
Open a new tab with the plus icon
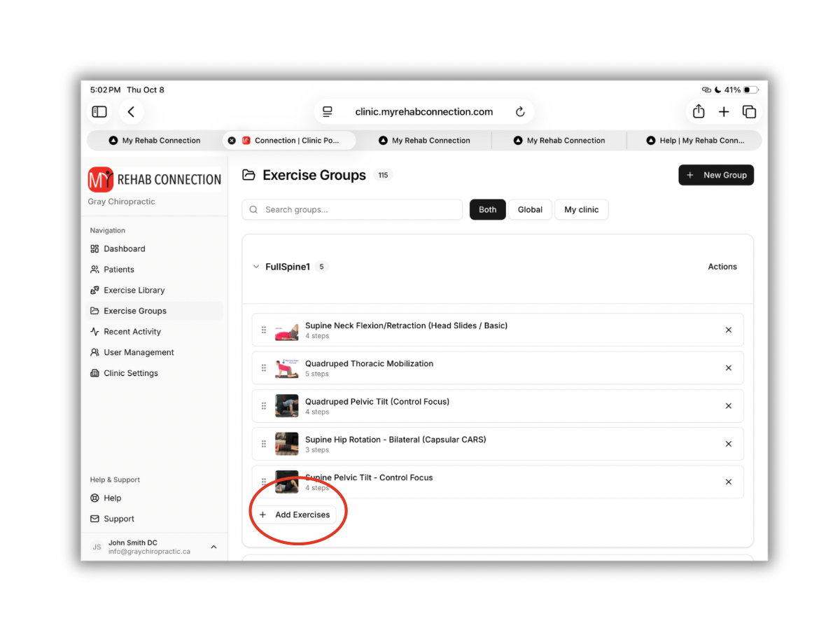click(x=724, y=112)
